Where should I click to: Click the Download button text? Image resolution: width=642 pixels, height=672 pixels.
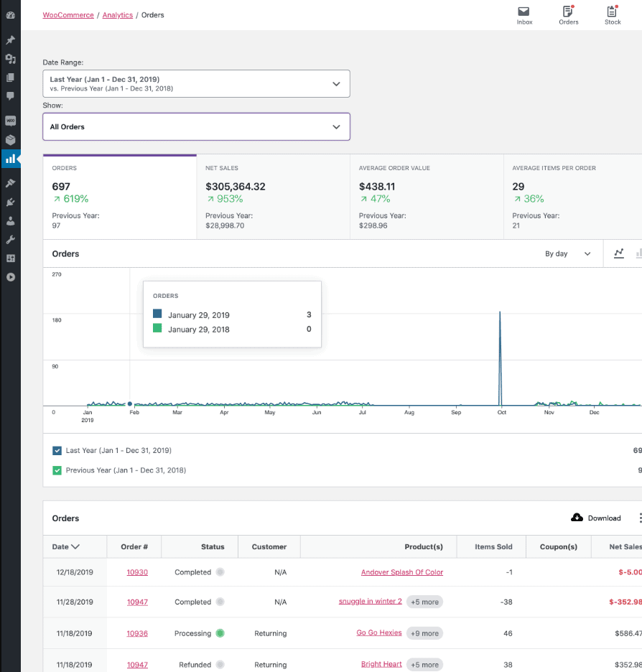coord(604,518)
